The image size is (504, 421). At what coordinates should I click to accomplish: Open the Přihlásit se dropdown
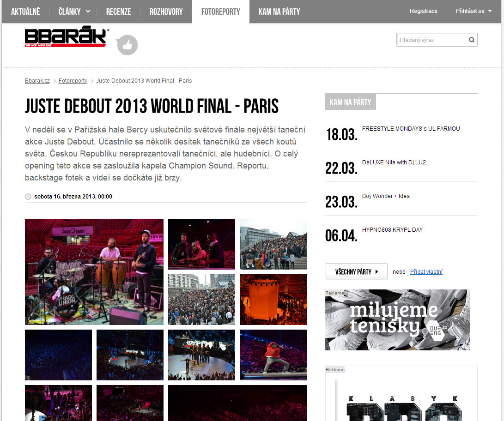click(x=474, y=11)
